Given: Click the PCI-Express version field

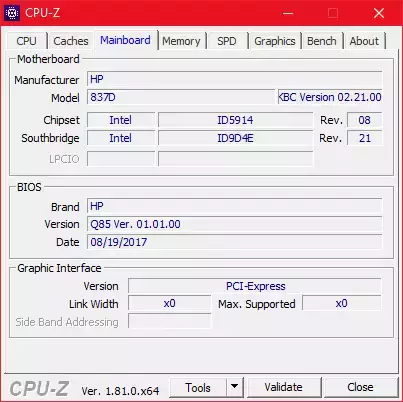Looking at the screenshot, I should pyautogui.click(x=255, y=286).
